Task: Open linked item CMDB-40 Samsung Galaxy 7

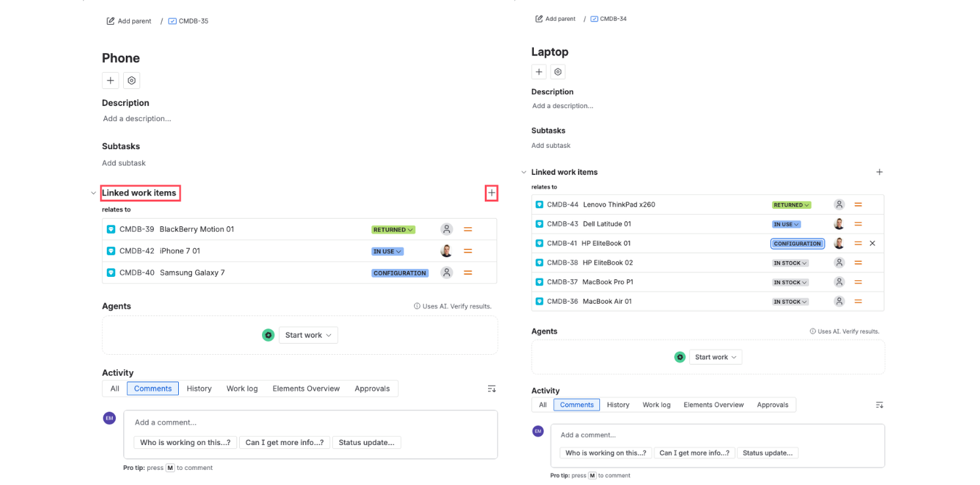Action: [172, 272]
